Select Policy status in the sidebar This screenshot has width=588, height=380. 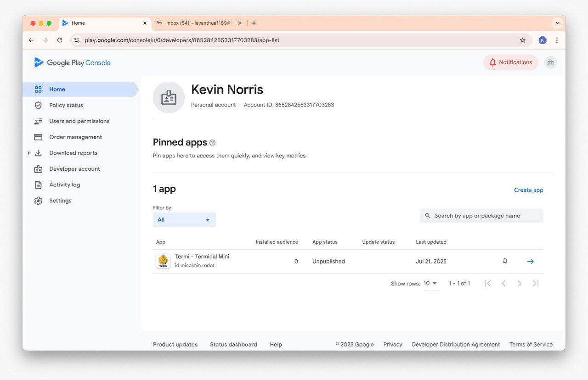point(80,105)
